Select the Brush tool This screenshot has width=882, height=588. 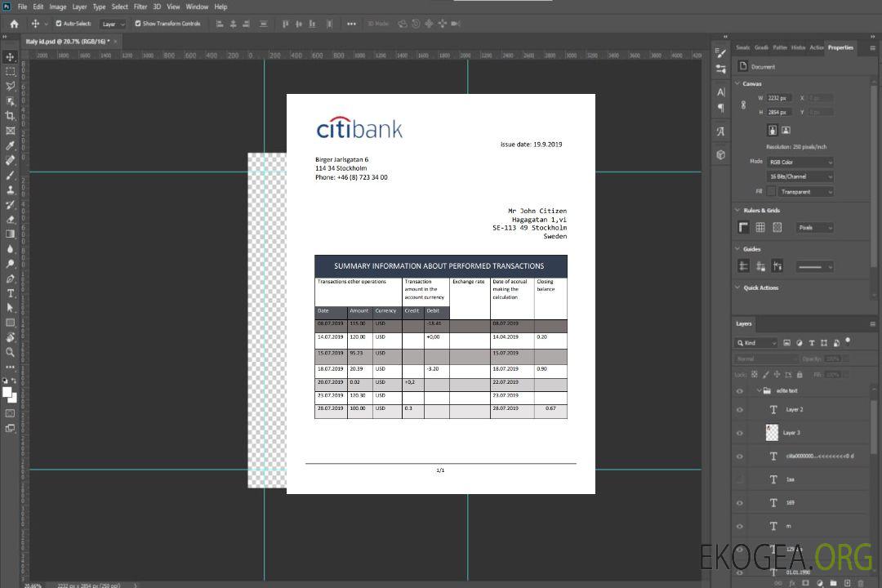(x=10, y=175)
